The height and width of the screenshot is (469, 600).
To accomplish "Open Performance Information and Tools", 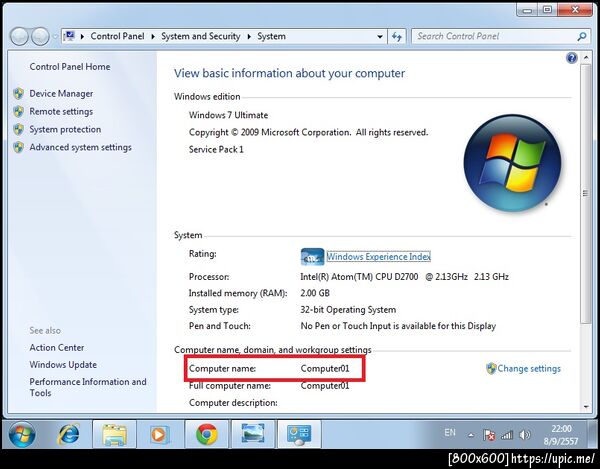I will coord(88,387).
